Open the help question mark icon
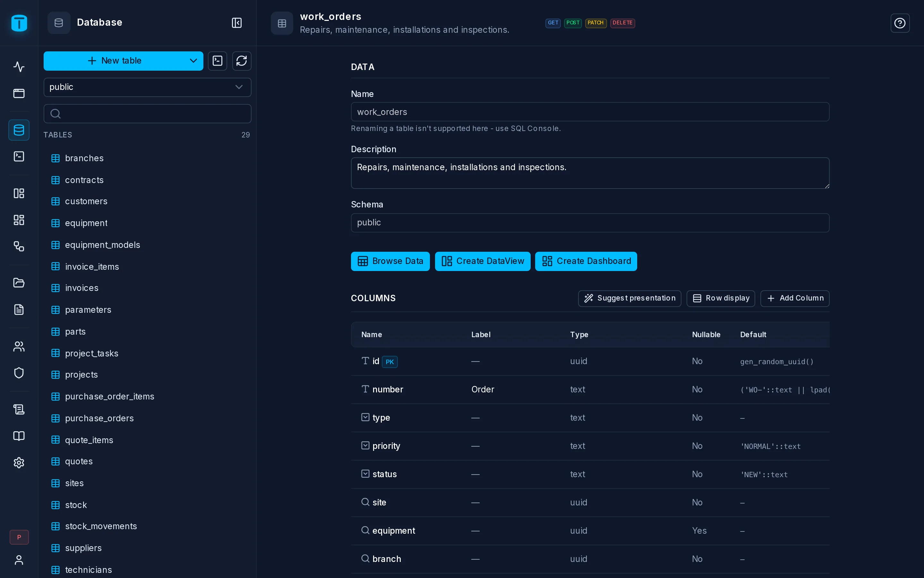Screen dimensions: 924x578 pyautogui.click(x=900, y=23)
